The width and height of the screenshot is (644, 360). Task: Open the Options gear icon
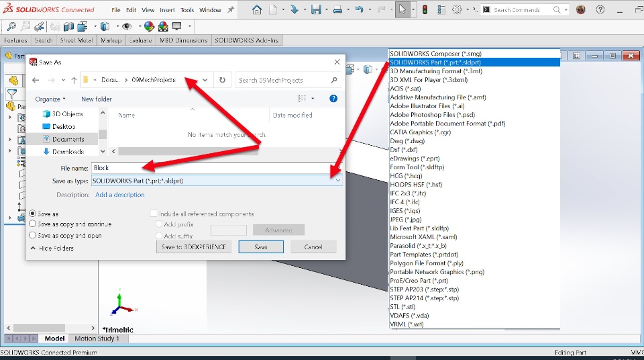(457, 9)
